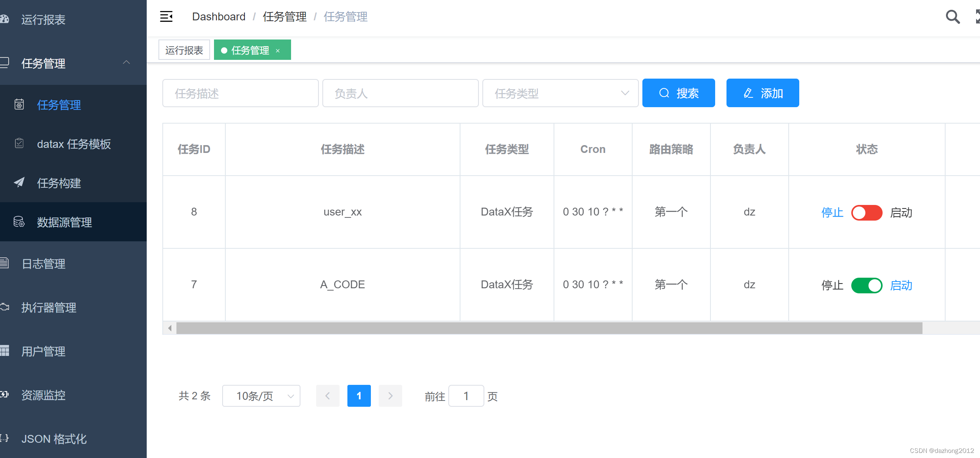Switch to the 运行报表 tab
The width and height of the screenshot is (980, 458).
coord(184,50)
